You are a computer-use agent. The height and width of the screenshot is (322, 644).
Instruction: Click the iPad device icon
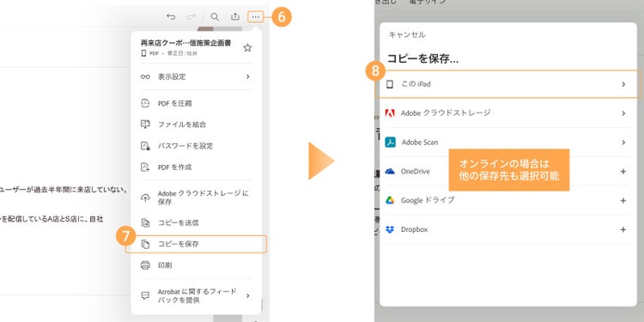[390, 84]
